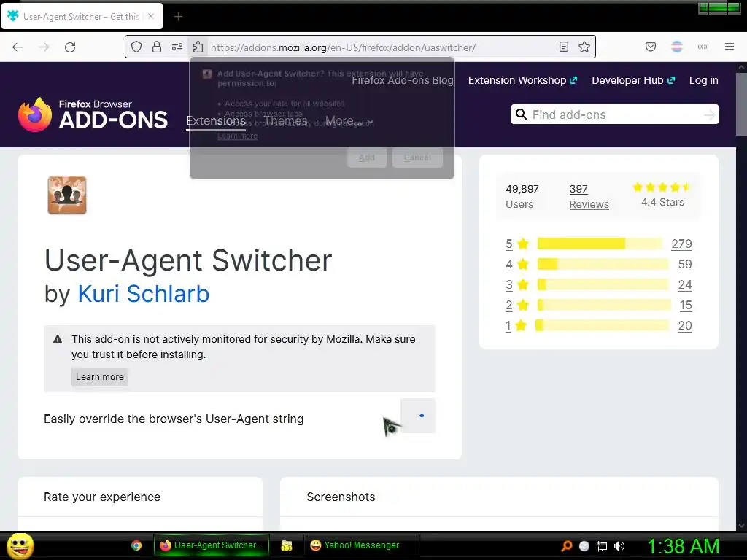747x560 pixels.
Task: Open the 59 four-star reviews count
Action: pyautogui.click(x=684, y=264)
